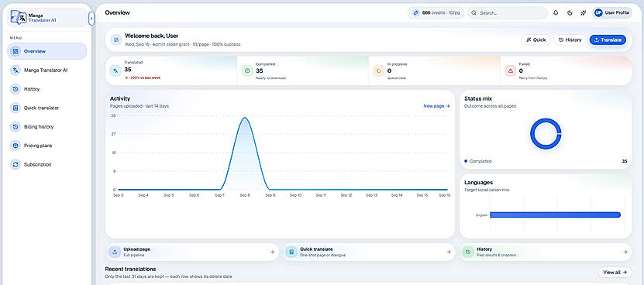644x285 pixels.
Task: Click arrow on Quick translate card
Action: point(449,252)
